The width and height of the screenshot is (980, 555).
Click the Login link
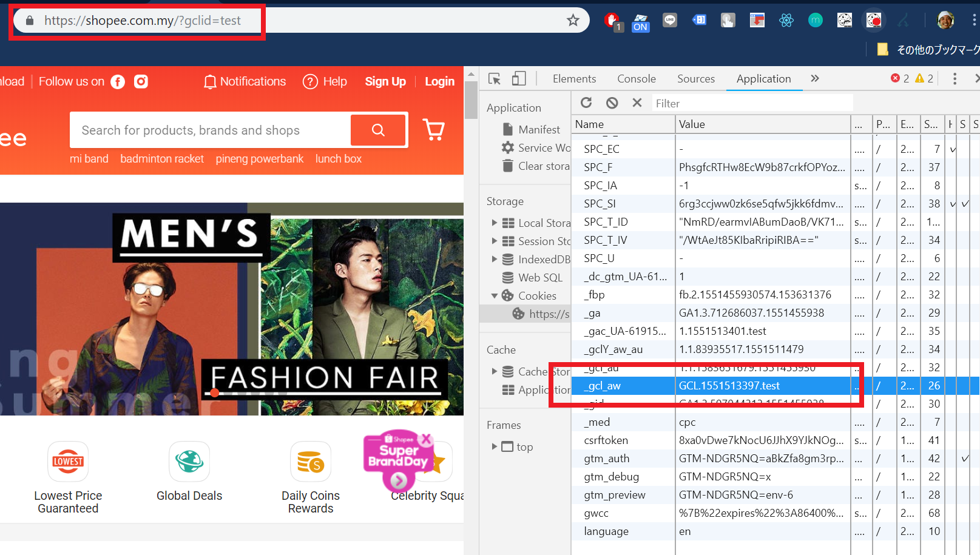pyautogui.click(x=439, y=82)
